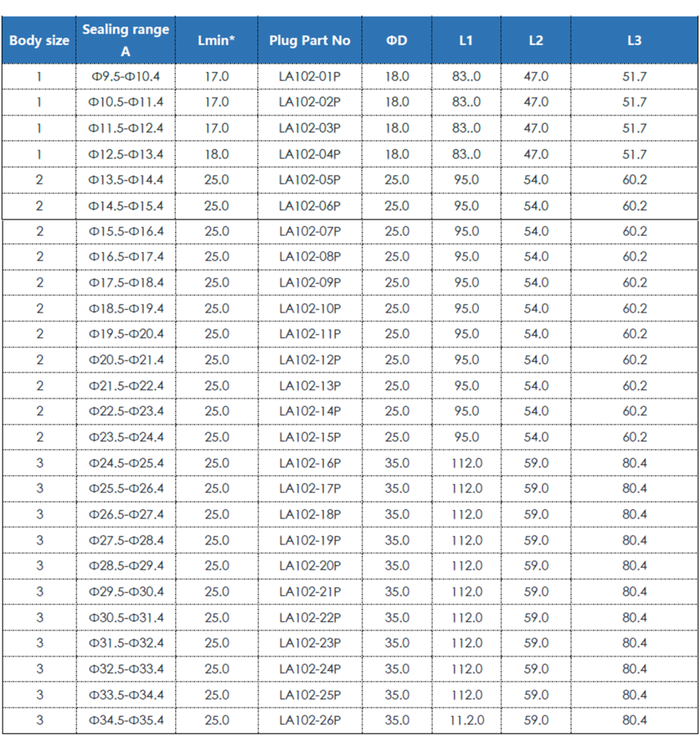Select part number LA102-11P
Viewport: 700px width, 738px height.
pyautogui.click(x=310, y=333)
